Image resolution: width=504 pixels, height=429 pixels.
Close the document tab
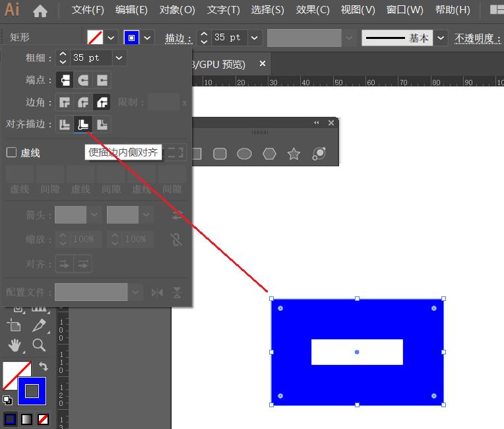[263, 63]
